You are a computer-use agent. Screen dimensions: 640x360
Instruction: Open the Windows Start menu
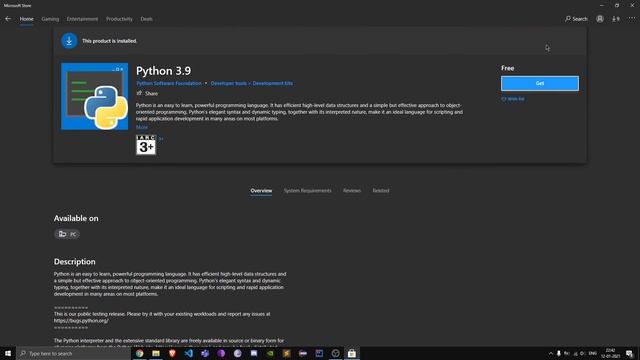click(x=8, y=353)
